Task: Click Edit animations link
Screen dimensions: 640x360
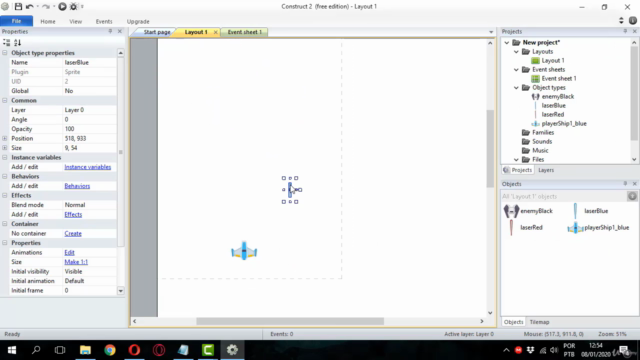Action: [x=69, y=253]
